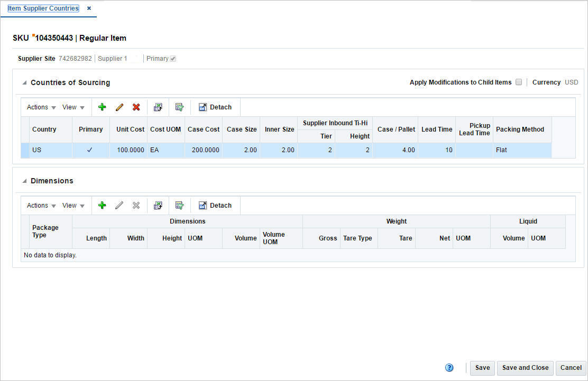Open View menu in Countries of Sourcing

pyautogui.click(x=73, y=107)
